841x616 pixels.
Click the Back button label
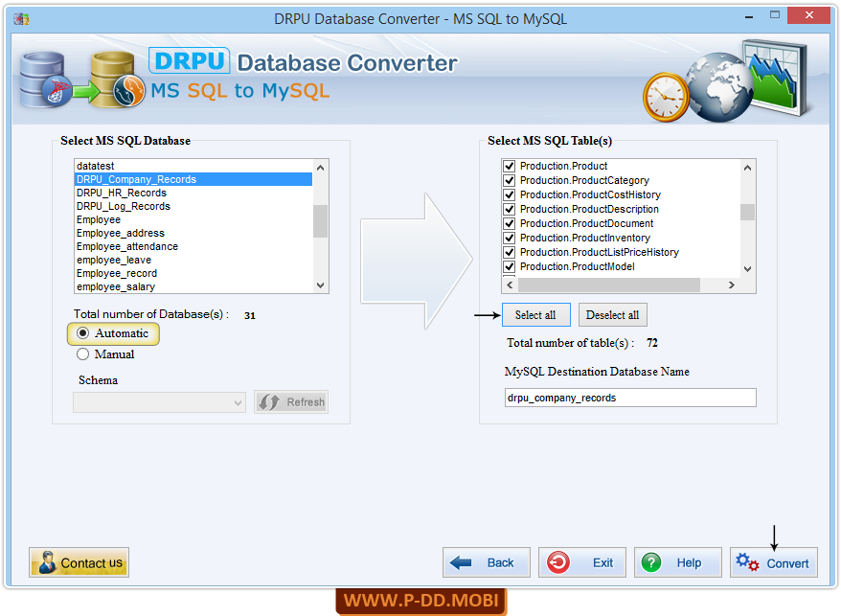pyautogui.click(x=500, y=563)
